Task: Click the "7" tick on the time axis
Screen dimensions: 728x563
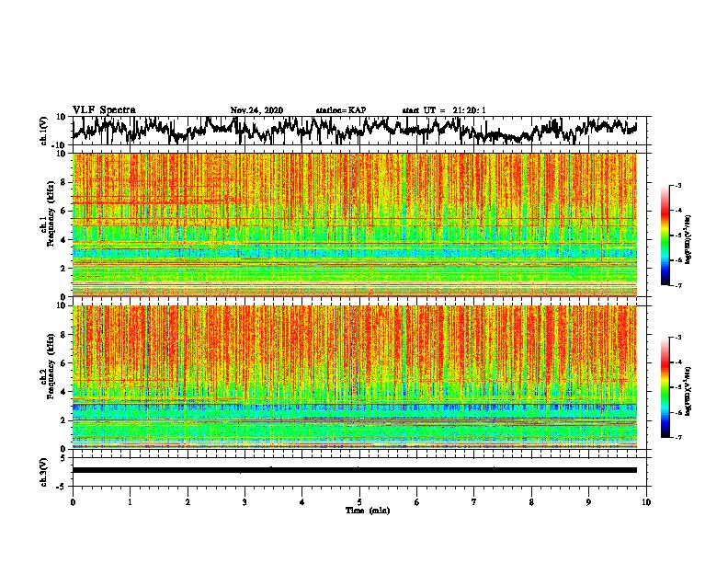Action: point(474,502)
